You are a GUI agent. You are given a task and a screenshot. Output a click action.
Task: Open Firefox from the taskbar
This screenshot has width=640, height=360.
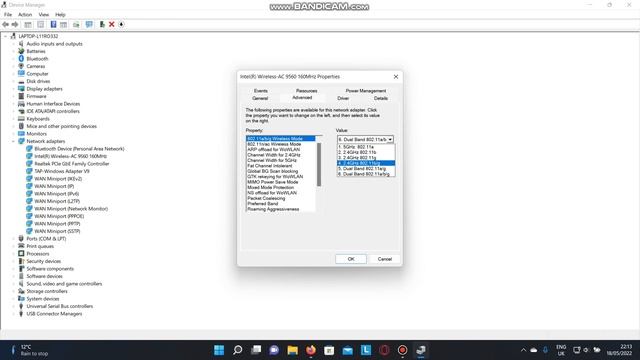coord(311,350)
